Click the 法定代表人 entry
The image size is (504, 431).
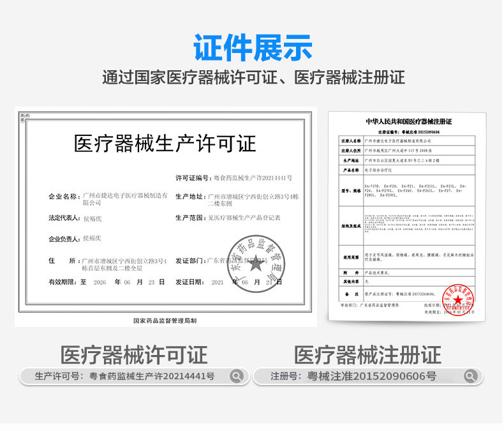point(75,218)
